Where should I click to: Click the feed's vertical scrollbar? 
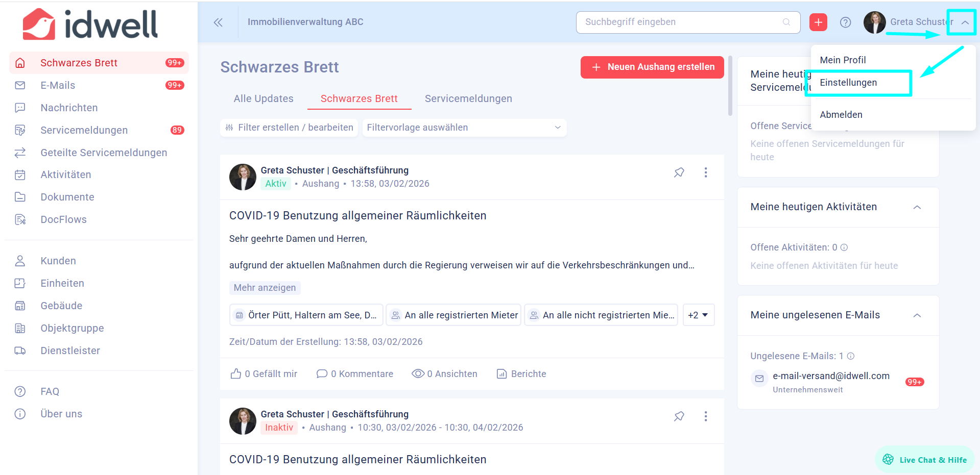[730, 86]
